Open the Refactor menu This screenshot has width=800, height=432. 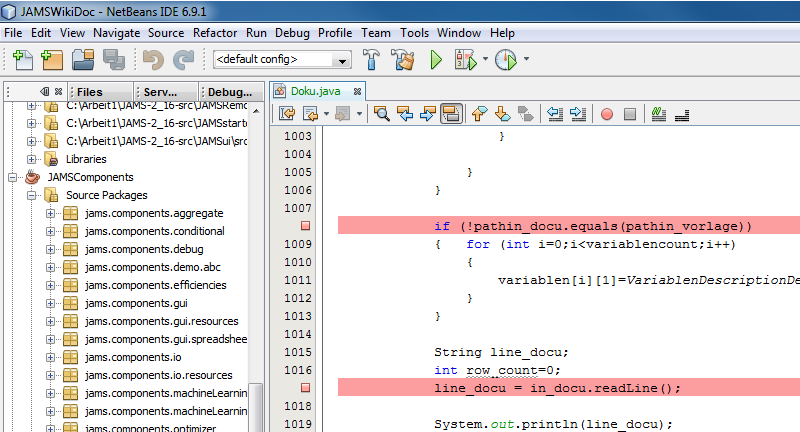point(215,33)
